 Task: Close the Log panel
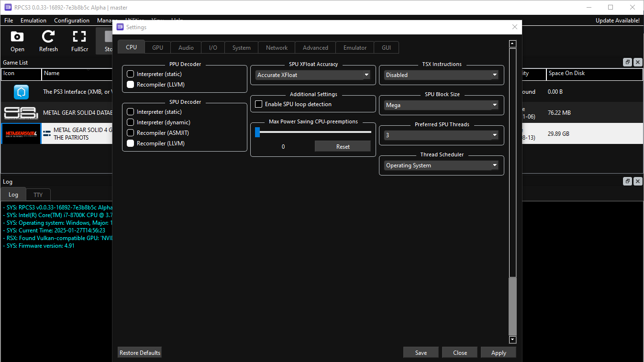coord(638,182)
